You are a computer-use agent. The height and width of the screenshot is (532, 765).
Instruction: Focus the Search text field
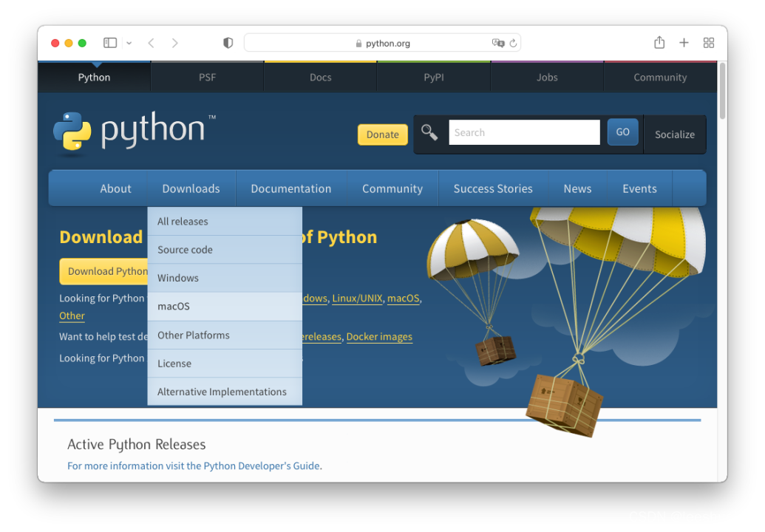524,132
